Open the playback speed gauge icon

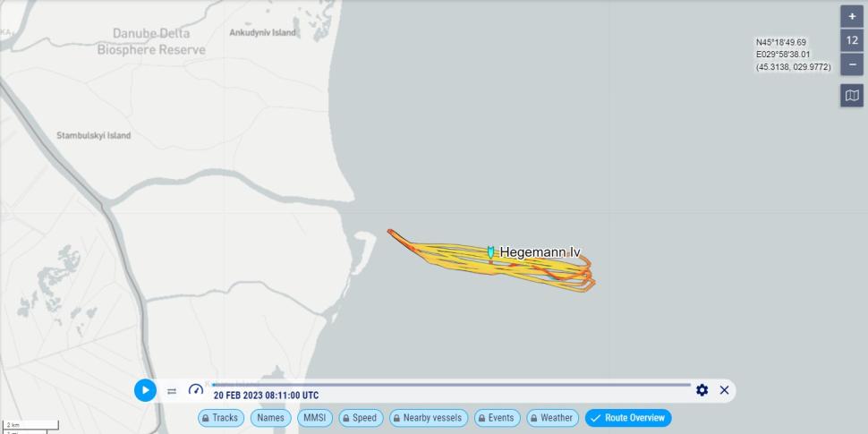point(196,390)
